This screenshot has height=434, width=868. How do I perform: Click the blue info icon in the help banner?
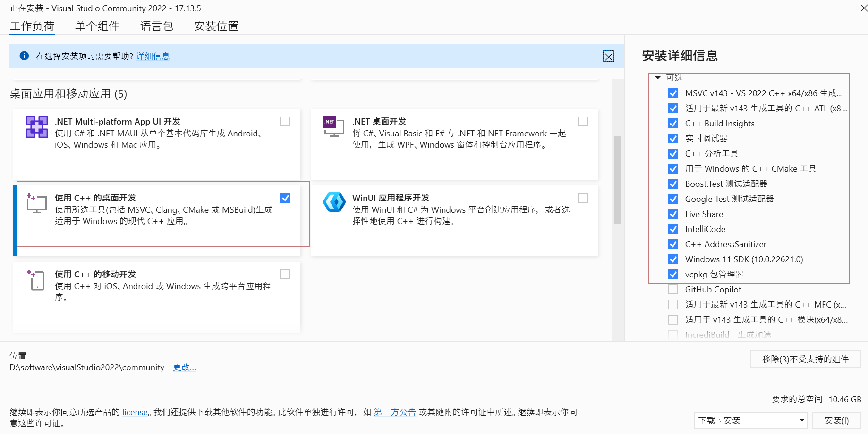[x=24, y=56]
